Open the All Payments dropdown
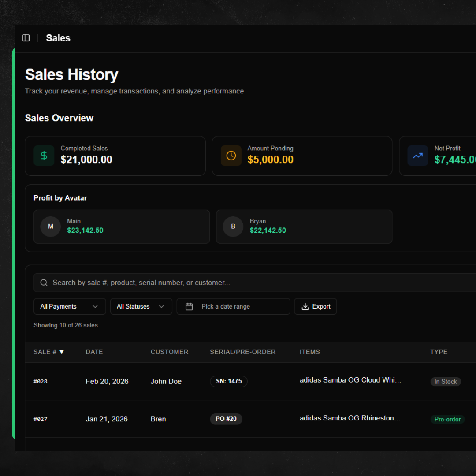 click(x=69, y=306)
